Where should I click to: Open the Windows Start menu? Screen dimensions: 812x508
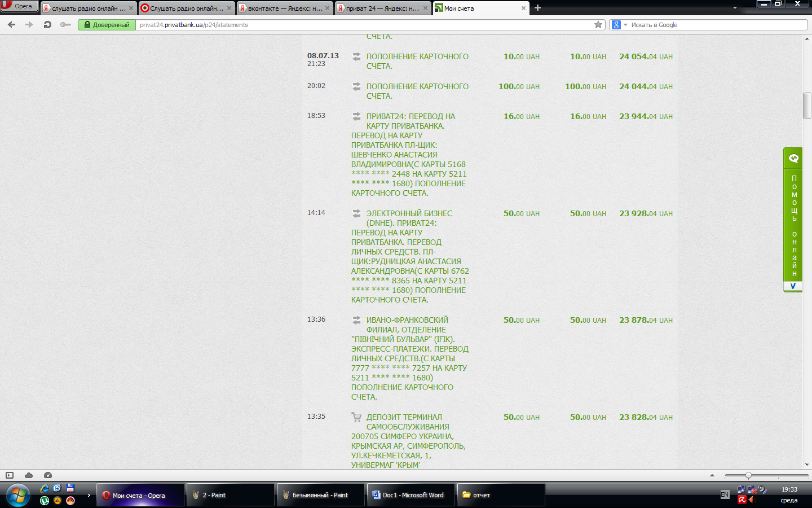point(17,495)
